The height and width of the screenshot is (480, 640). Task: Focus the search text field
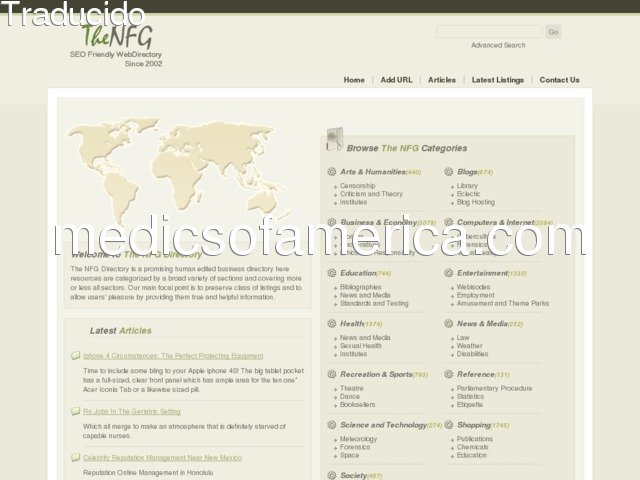click(488, 32)
